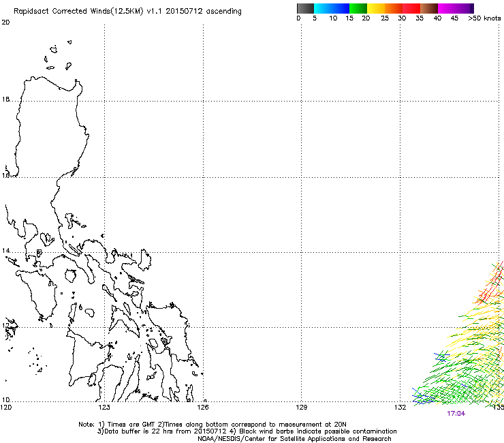Click the dark purple 45–50 knots band
The image size is (504, 443).
(x=464, y=8)
